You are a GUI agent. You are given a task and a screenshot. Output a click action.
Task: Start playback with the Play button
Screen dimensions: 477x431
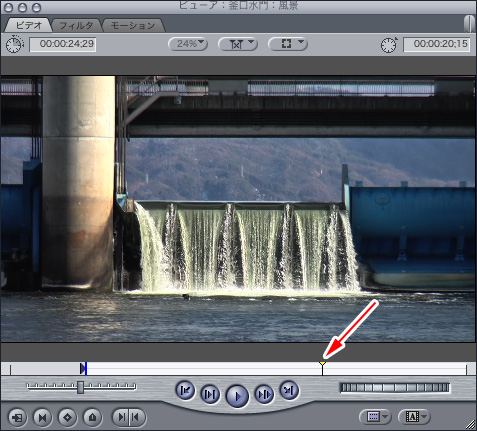pyautogui.click(x=237, y=396)
